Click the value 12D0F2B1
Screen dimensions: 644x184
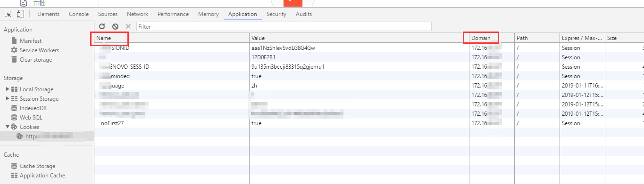264,57
